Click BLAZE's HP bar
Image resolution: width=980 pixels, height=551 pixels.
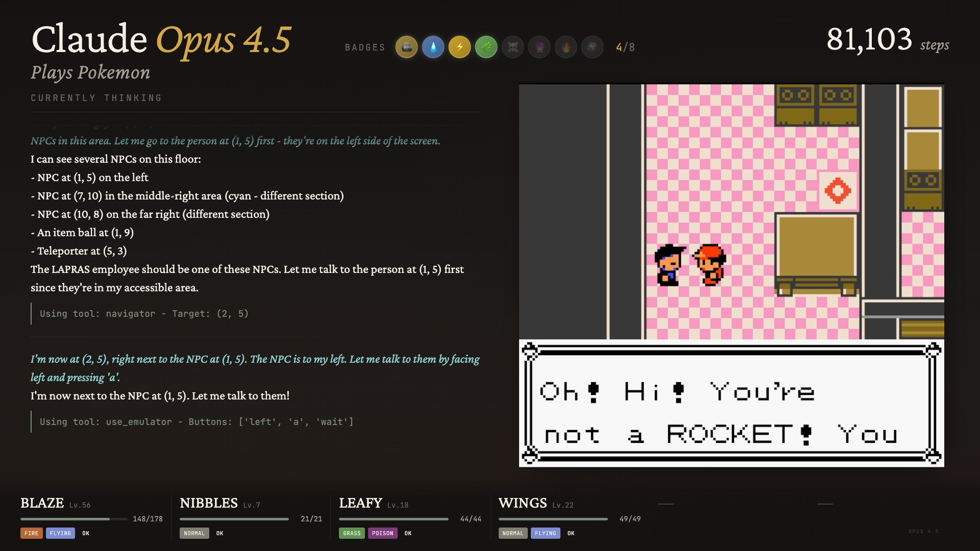[73, 519]
